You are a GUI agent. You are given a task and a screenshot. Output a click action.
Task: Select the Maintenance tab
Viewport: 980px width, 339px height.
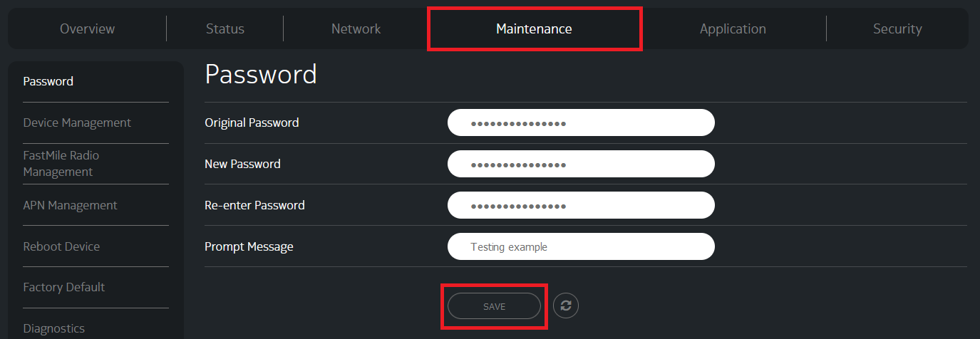534,29
